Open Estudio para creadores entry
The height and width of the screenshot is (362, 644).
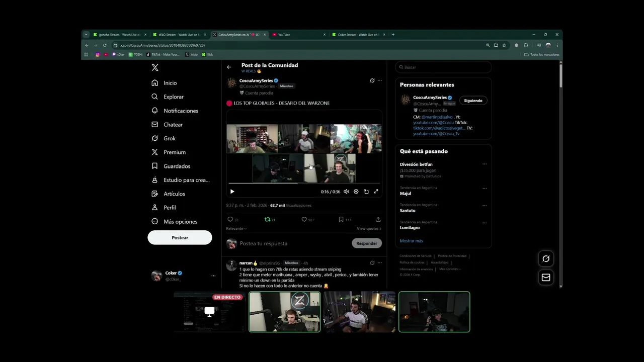click(x=181, y=180)
